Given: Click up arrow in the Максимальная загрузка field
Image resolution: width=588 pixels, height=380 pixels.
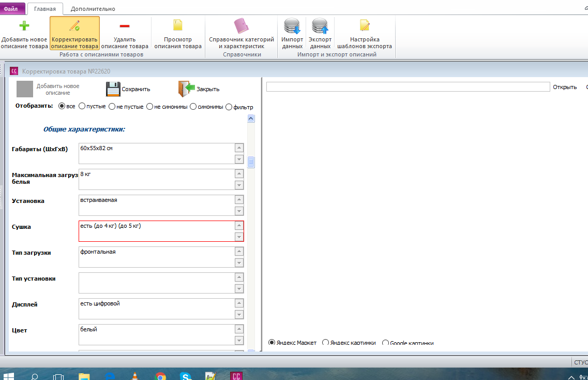Looking at the screenshot, I should (x=239, y=174).
